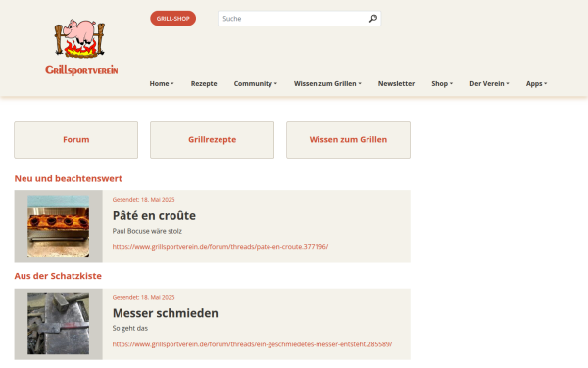The height and width of the screenshot is (368, 588).
Task: Open the Messer schmieden heading
Action: 166,313
